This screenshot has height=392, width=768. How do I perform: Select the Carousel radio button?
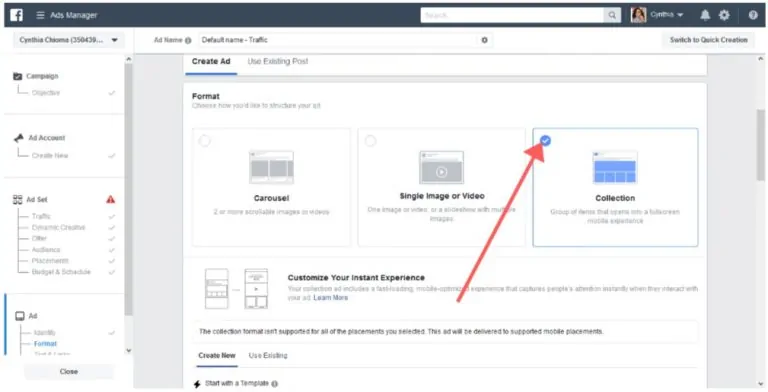pyautogui.click(x=205, y=141)
